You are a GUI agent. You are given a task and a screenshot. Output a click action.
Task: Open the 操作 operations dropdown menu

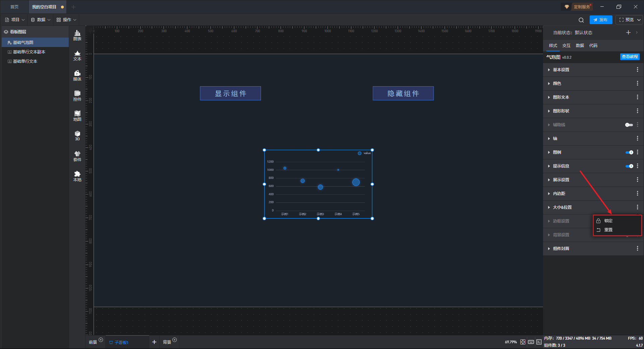(66, 20)
